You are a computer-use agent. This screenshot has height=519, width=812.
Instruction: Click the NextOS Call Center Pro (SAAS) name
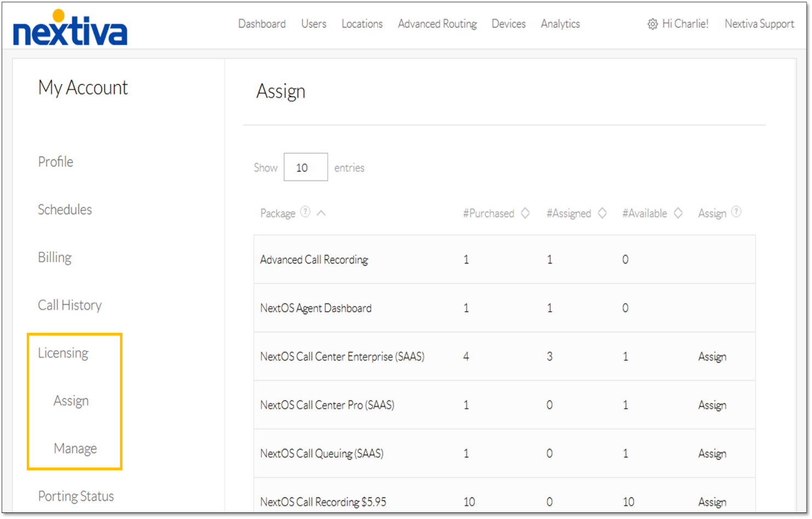(327, 405)
